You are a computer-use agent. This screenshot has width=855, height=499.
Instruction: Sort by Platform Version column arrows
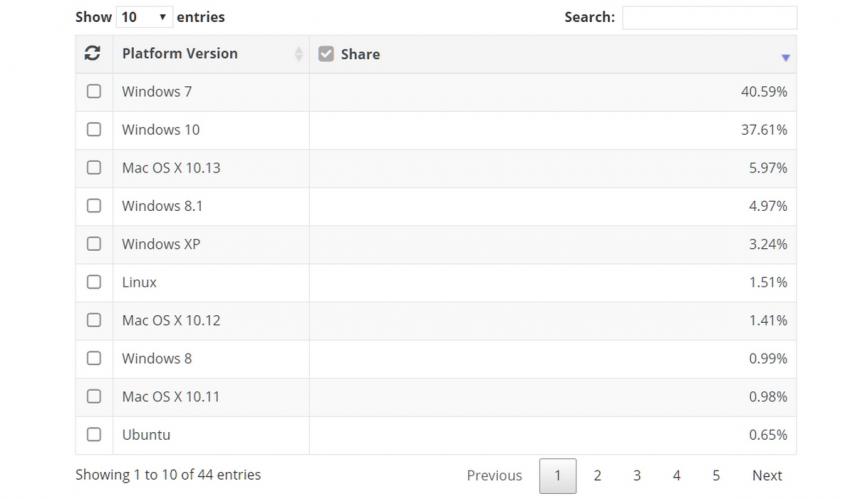click(x=298, y=53)
